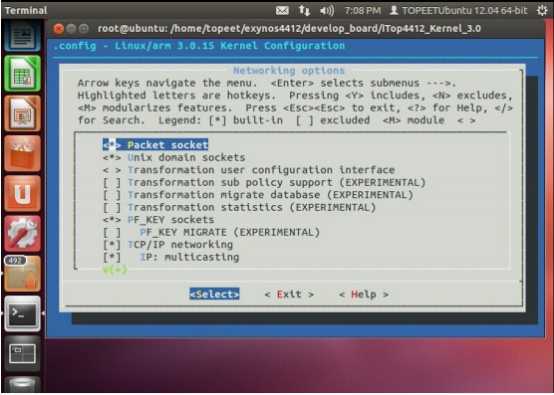
Task: Open LibreOffice Writer from the launcher
Action: [x=23, y=36]
